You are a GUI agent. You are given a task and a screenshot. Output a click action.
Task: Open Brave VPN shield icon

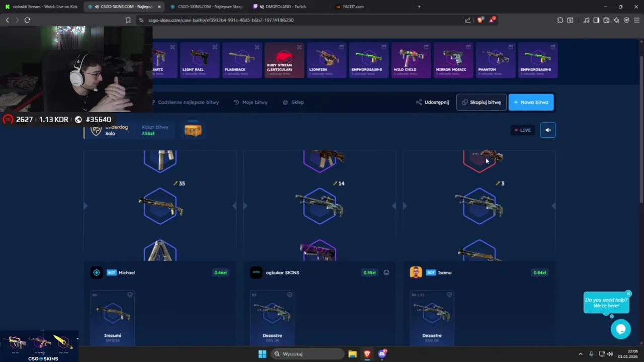point(626,20)
